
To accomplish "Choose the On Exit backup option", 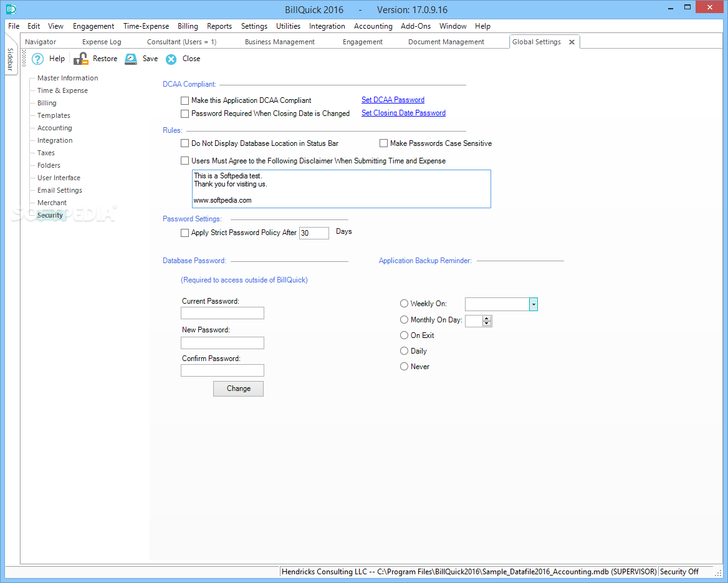I will click(404, 335).
